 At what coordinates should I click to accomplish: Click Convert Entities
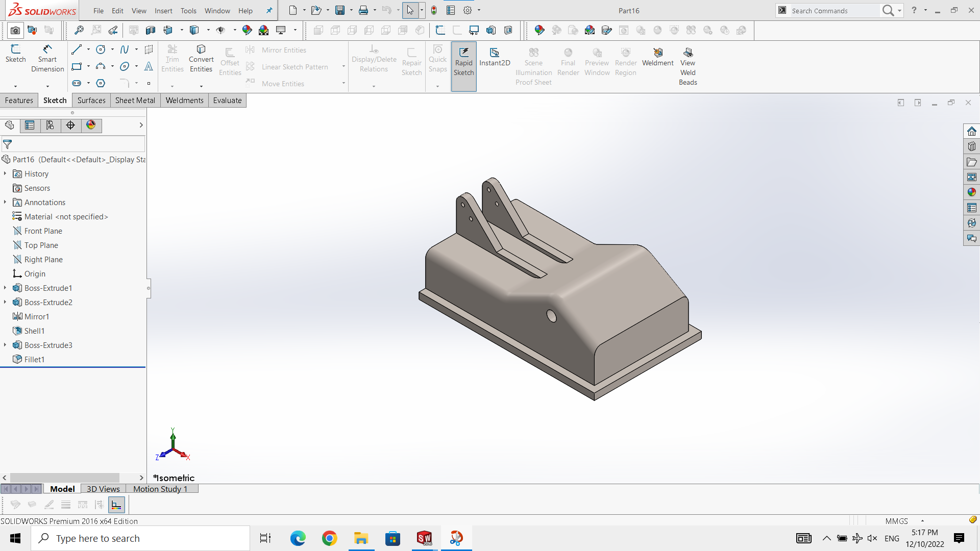tap(201, 58)
